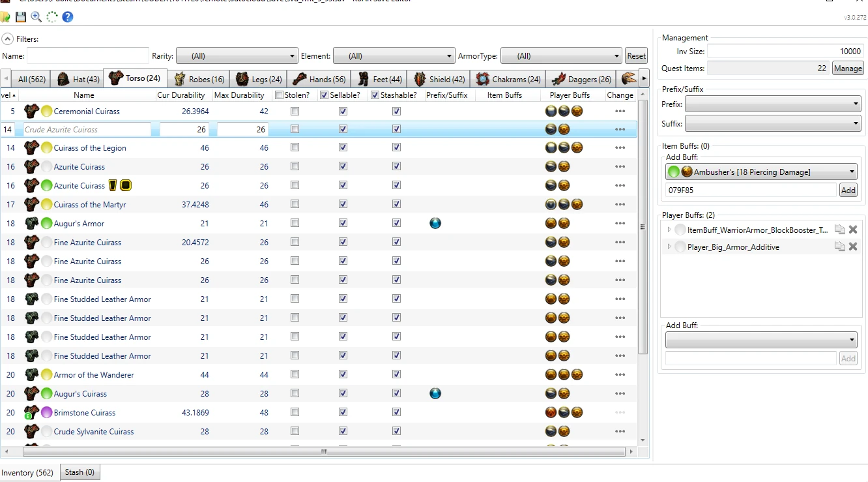Click the Brimstone Cuirass item icon
Viewport: 868px width, 482px height.
point(31,412)
